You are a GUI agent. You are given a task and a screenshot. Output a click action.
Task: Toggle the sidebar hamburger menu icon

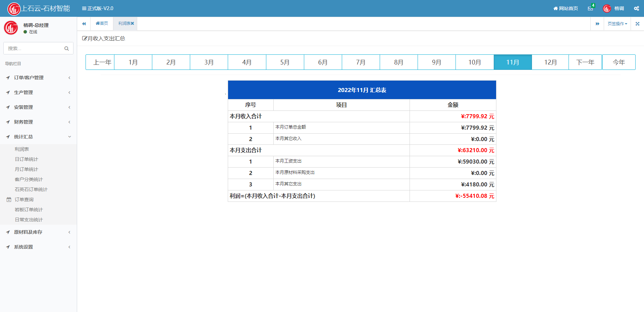(x=84, y=8)
